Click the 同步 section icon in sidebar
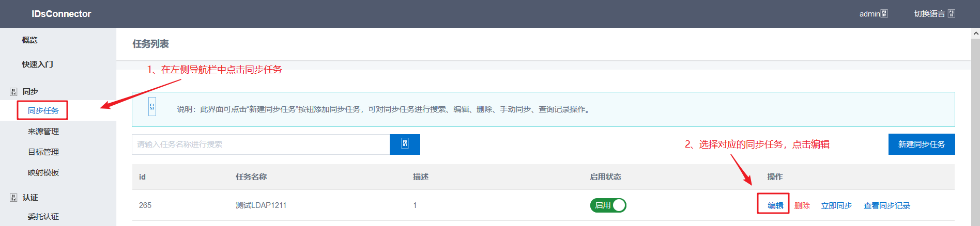 [x=13, y=92]
